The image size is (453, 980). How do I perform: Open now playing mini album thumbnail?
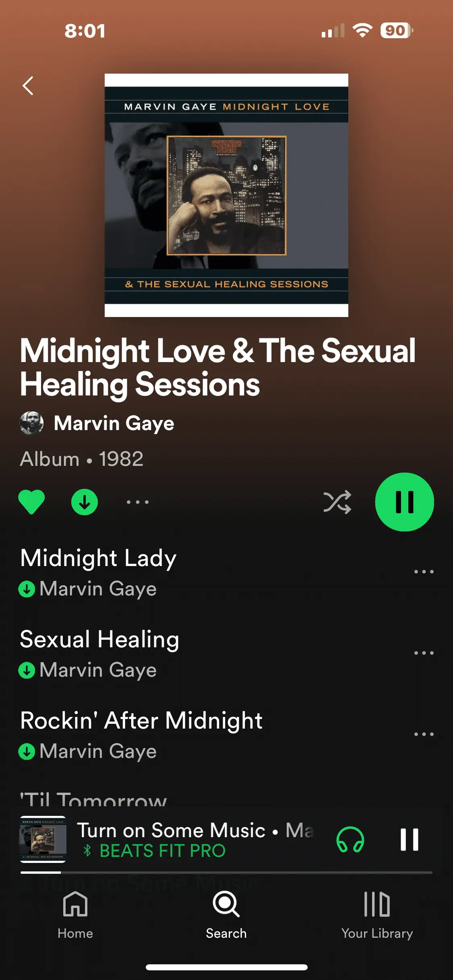coord(43,839)
